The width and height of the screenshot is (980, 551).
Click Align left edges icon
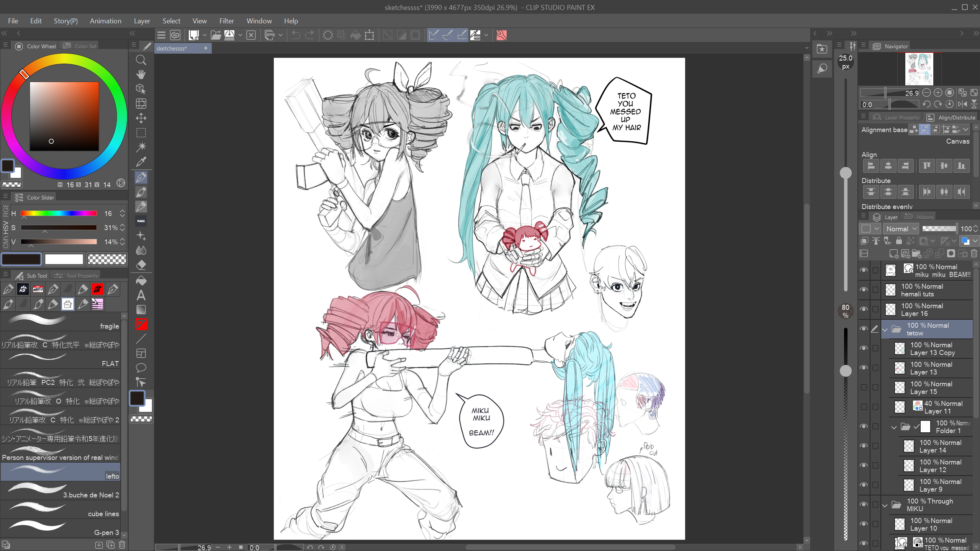[x=871, y=166]
